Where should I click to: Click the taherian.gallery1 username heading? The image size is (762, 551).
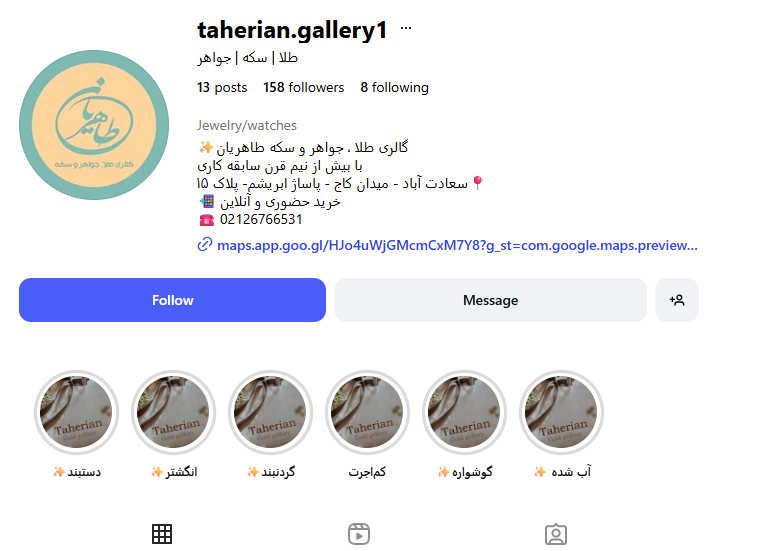292,30
